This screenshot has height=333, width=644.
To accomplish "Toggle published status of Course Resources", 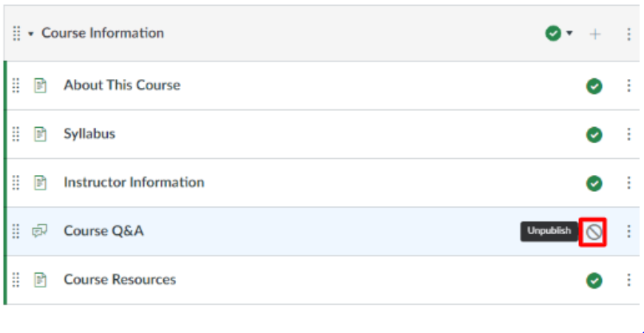I will point(594,281).
